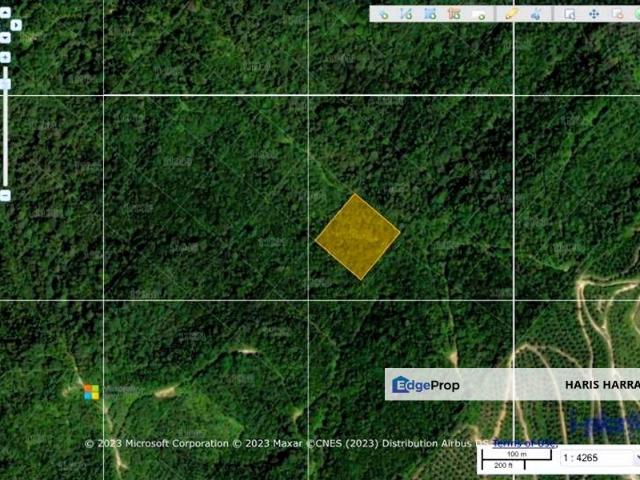The width and height of the screenshot is (640, 480).
Task: Open the map scale 1:4265 dropdown
Action: pyautogui.click(x=599, y=458)
